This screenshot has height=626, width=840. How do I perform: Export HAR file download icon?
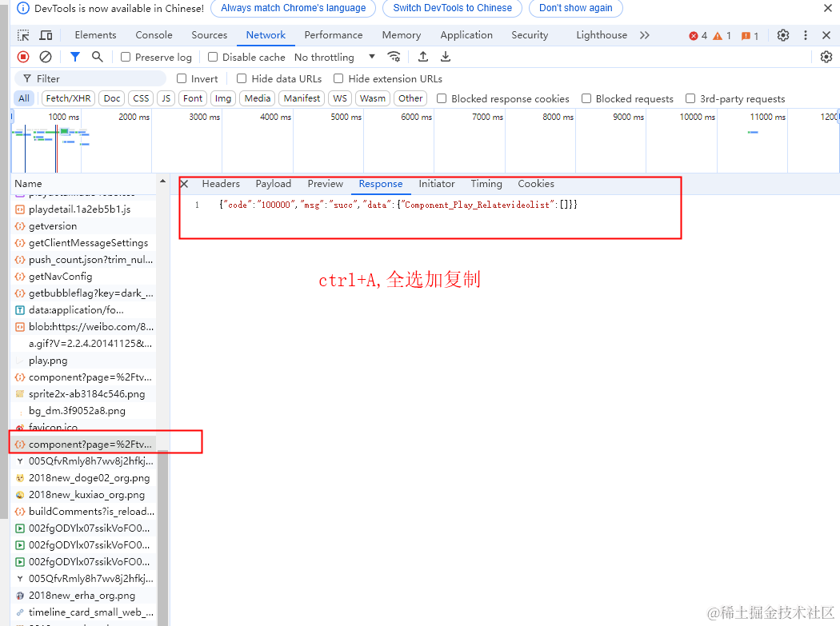(445, 57)
